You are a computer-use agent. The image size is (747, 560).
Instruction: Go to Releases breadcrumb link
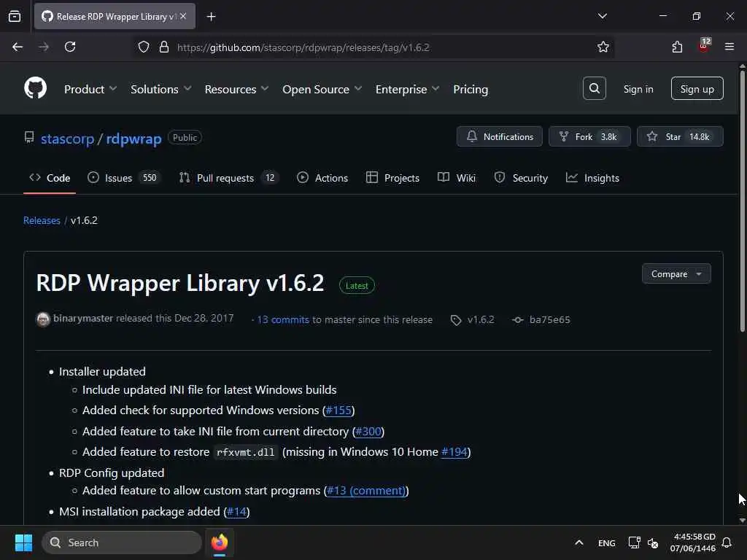42,220
